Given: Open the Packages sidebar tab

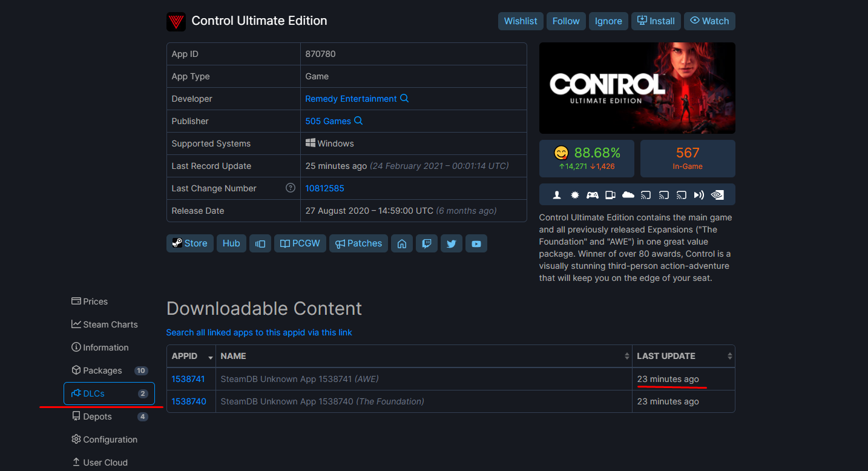Looking at the screenshot, I should click(x=109, y=371).
